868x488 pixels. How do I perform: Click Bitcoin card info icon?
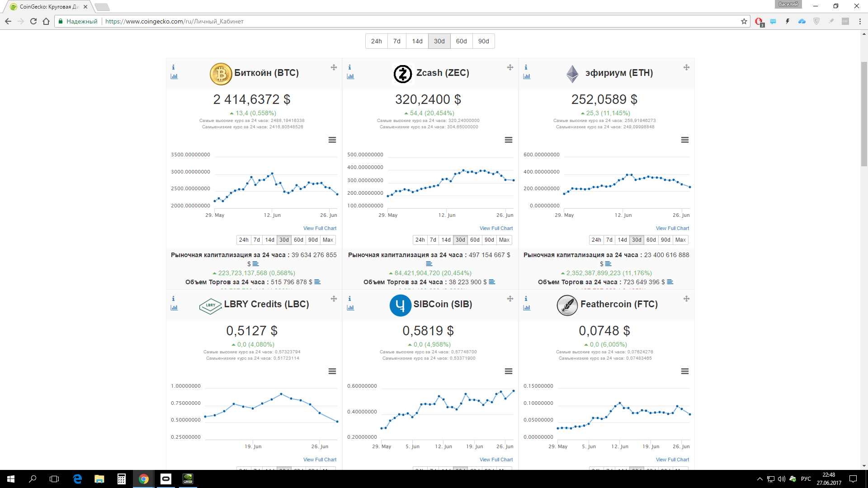(173, 67)
